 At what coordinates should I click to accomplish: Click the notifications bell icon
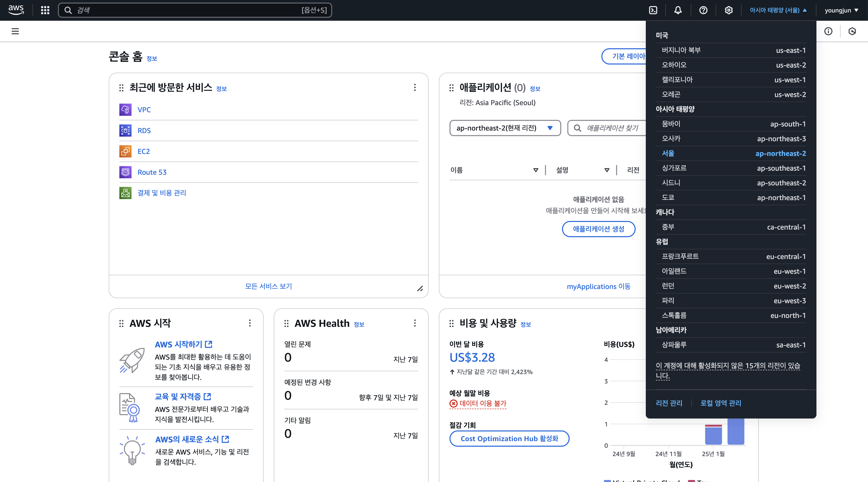(678, 10)
